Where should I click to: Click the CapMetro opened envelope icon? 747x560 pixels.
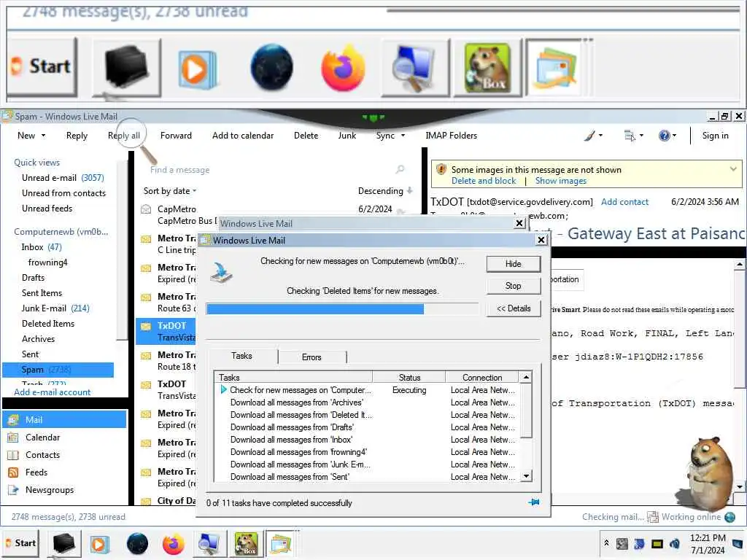(x=146, y=209)
